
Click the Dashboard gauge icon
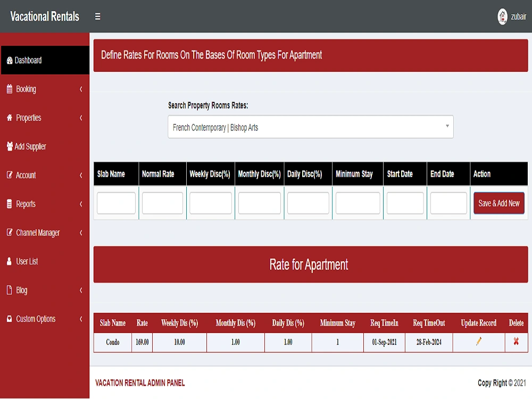tap(10, 61)
